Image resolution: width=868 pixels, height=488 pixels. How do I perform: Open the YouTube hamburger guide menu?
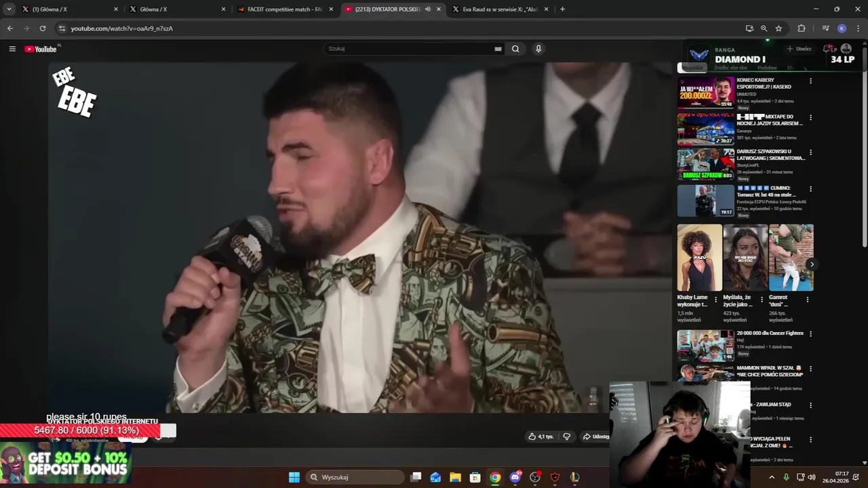[x=12, y=49]
